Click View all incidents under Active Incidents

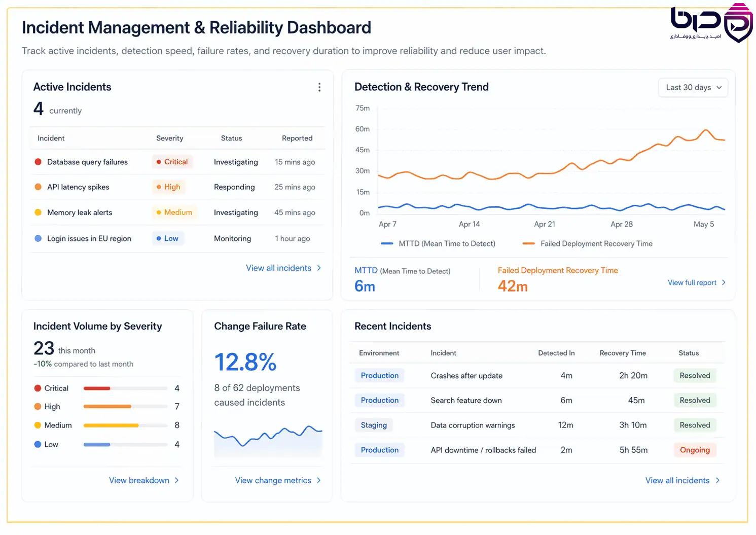pos(283,268)
